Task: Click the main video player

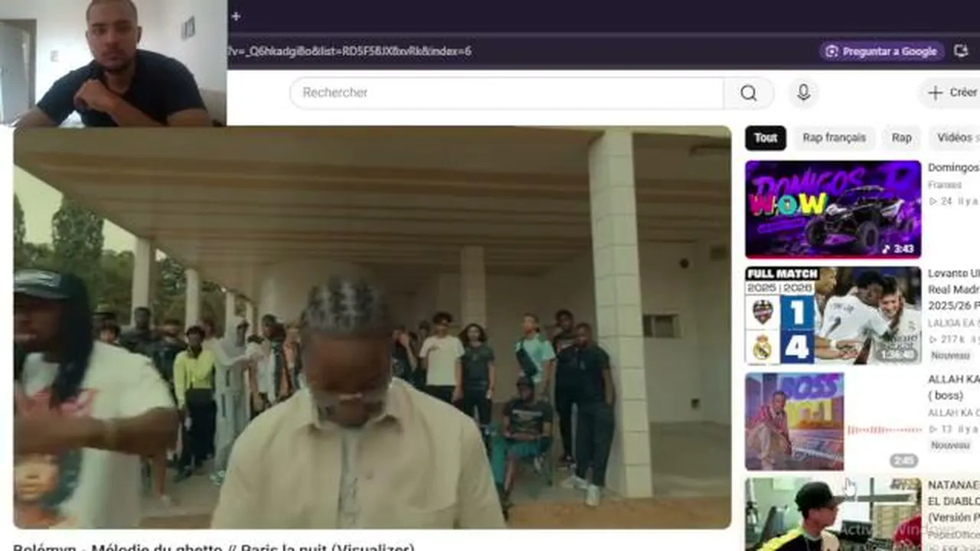Action: [x=372, y=327]
